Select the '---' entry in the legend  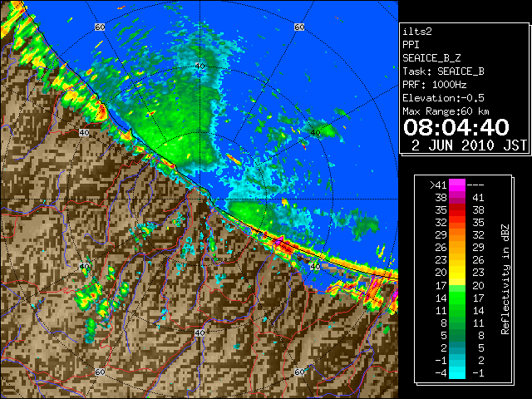[x=475, y=185]
